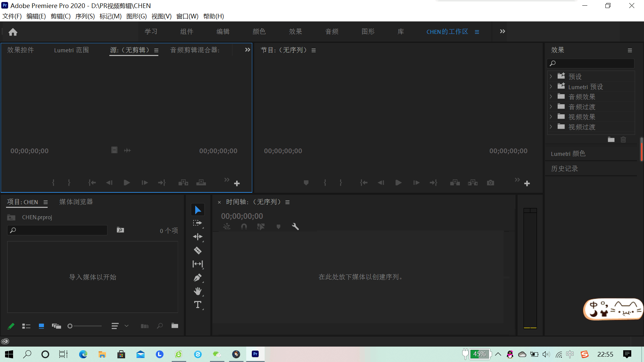Expand 音频过渡 folder
Screen dimensions: 644x362
pos(551,107)
